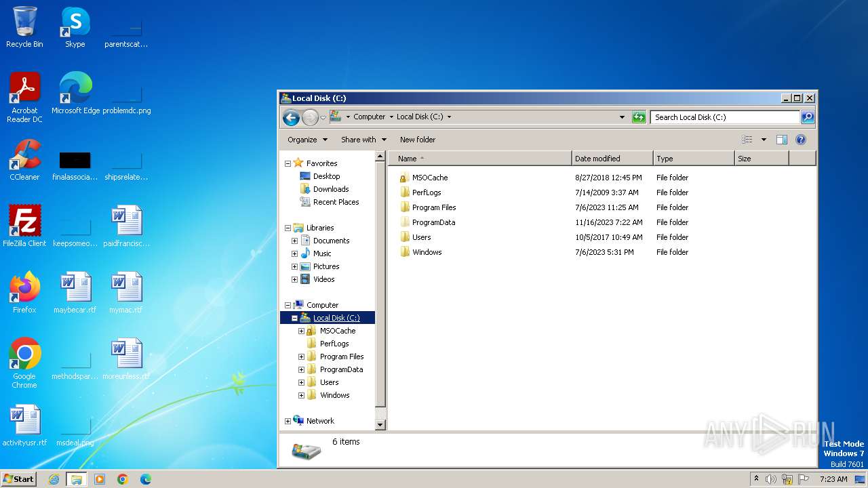Click Internet Explorer in the taskbar
This screenshot has height=488, width=868.
pyautogui.click(x=54, y=479)
